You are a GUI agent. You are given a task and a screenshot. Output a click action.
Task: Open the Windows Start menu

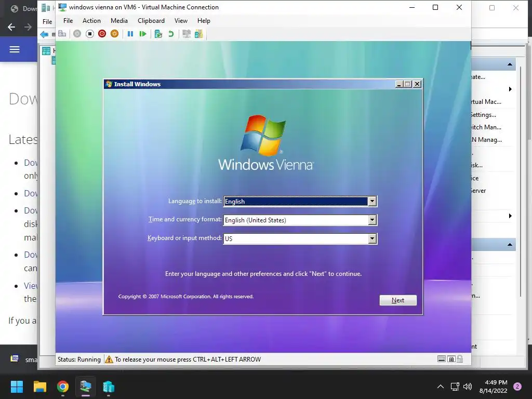click(17, 387)
